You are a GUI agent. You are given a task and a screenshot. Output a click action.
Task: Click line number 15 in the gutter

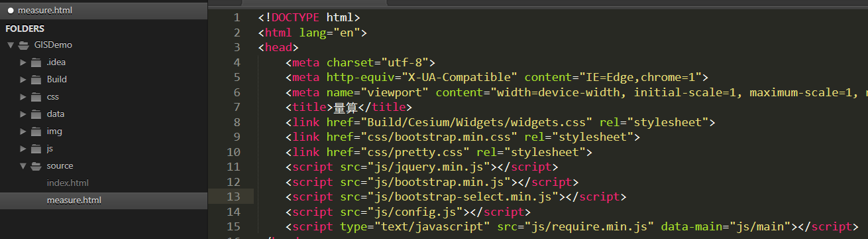coord(233,226)
